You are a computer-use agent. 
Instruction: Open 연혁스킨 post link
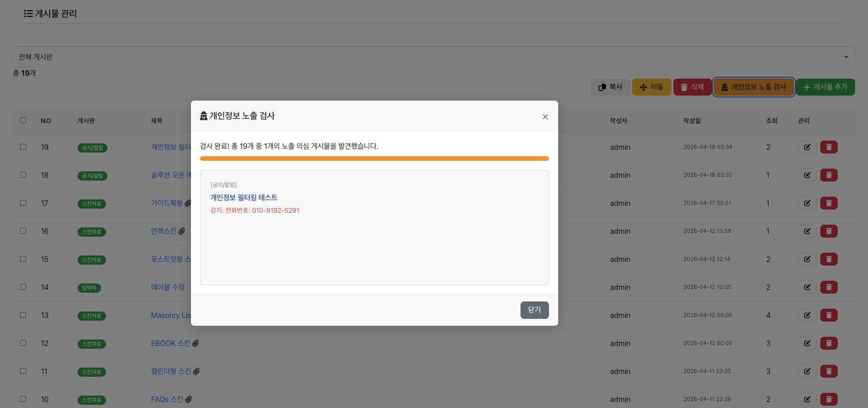pos(163,231)
